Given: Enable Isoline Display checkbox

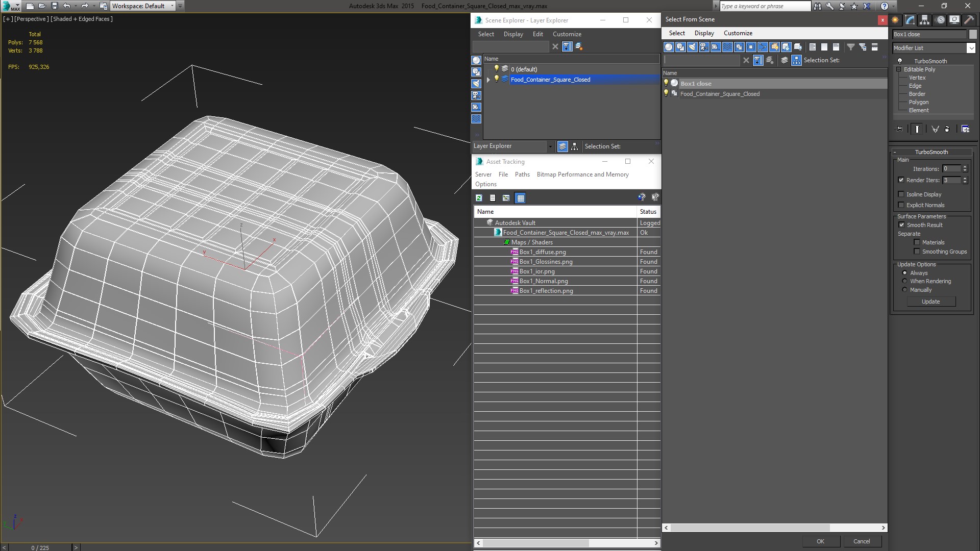Looking at the screenshot, I should [901, 194].
